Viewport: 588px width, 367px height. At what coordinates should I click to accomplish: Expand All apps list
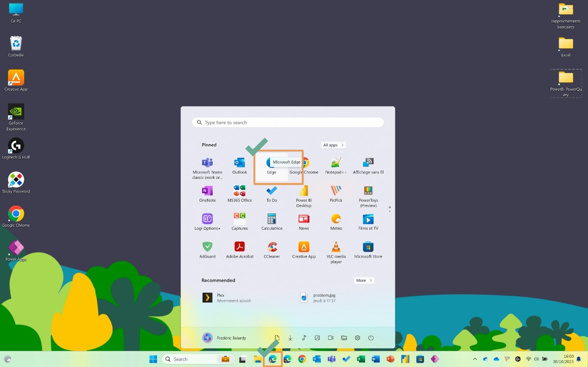(x=333, y=145)
